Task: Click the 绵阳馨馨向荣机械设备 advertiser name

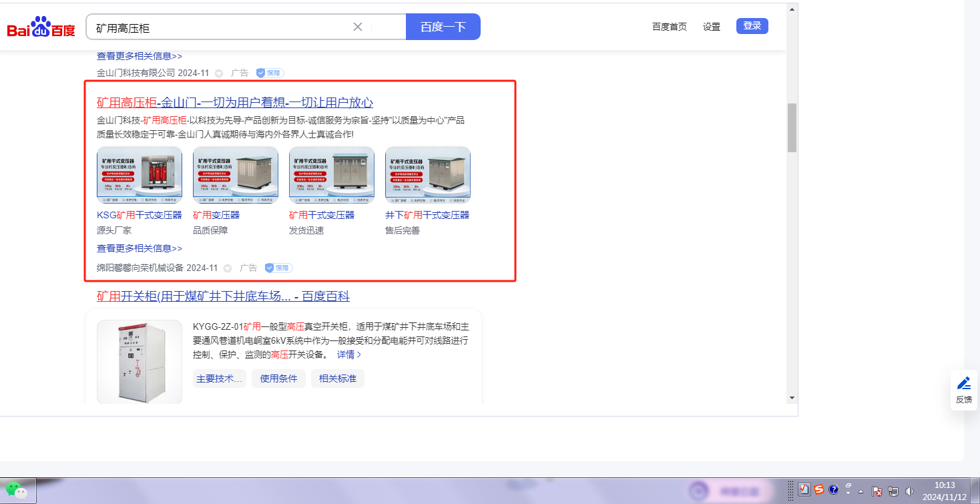Action: pos(140,268)
